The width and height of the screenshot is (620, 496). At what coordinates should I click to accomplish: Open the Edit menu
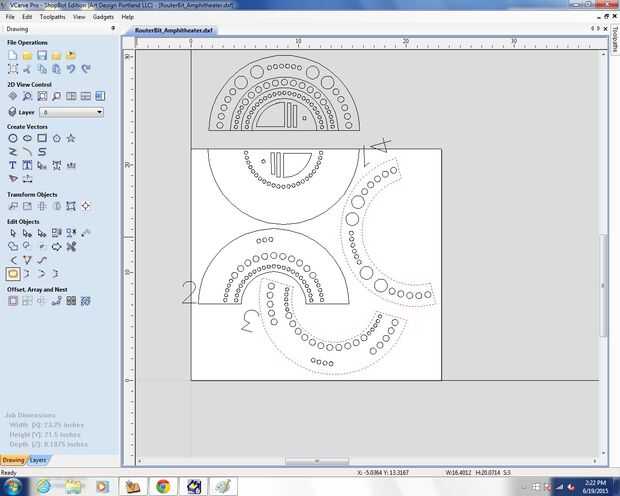27,17
